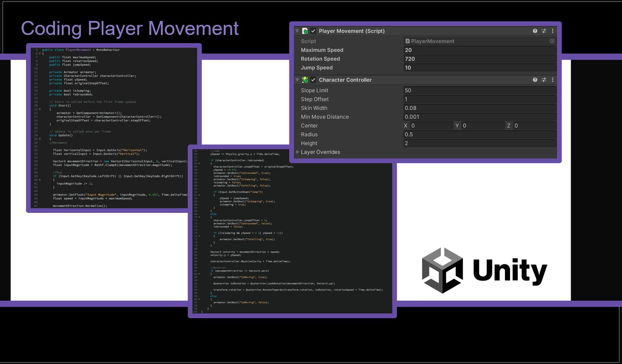Click the Player Movement script component icon
The image size is (622, 364).
tap(305, 31)
